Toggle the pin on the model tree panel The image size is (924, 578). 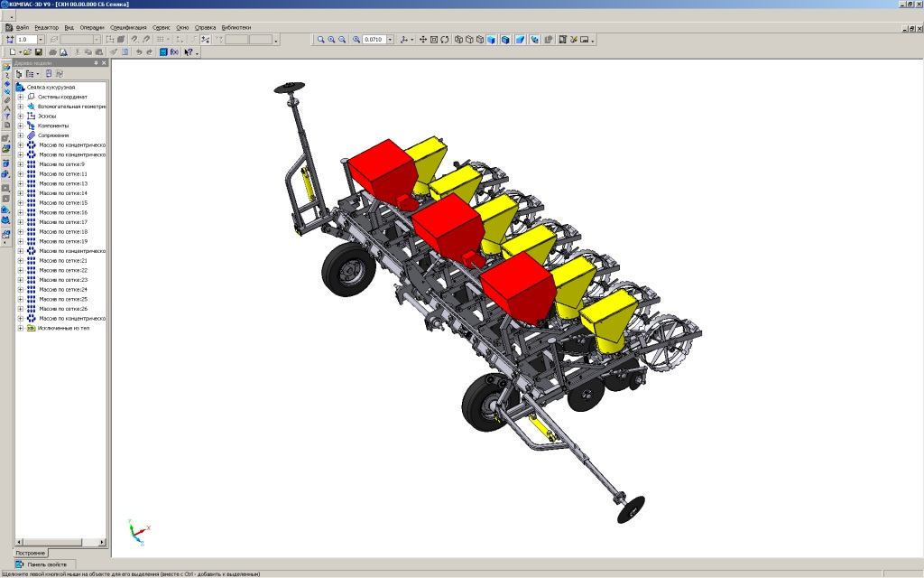pyautogui.click(x=94, y=63)
